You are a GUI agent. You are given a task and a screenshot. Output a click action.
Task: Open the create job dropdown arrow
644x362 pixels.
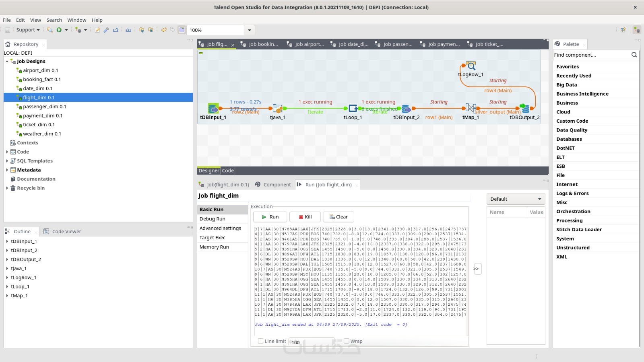coord(85,30)
